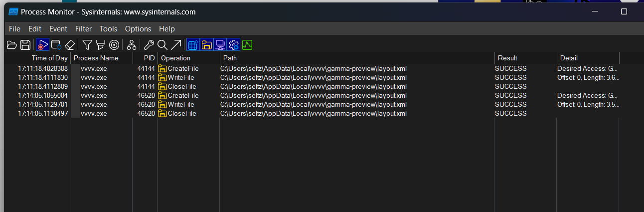
Task: Click the Save floppy disk icon
Action: point(25,45)
